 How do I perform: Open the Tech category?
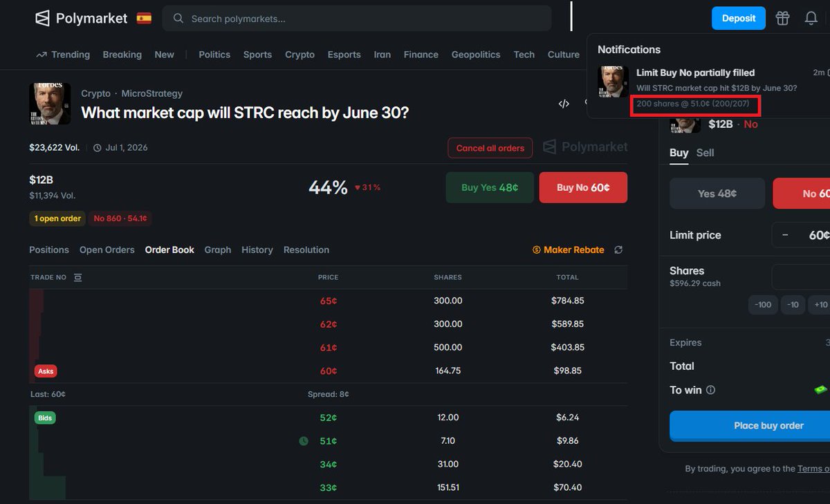(524, 55)
